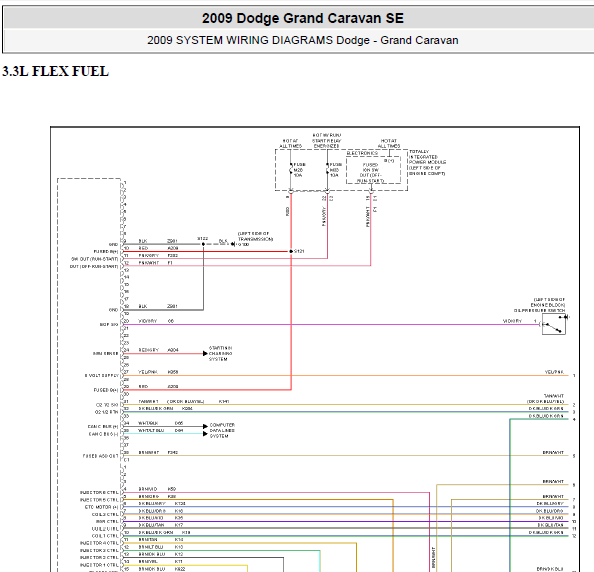
Task: Click the 'RED/GRY A804' wire label
Action: tap(158, 350)
